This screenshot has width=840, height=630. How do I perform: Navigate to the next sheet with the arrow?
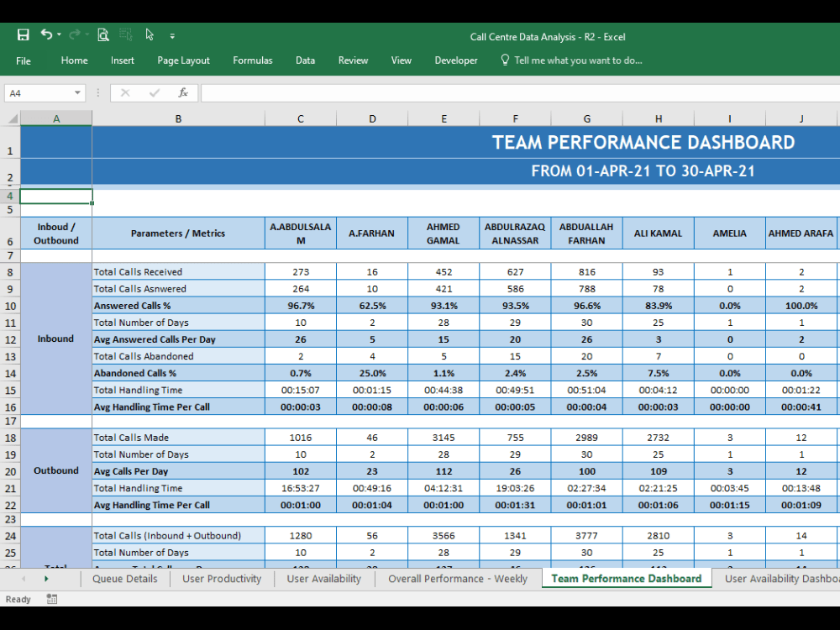(46, 579)
